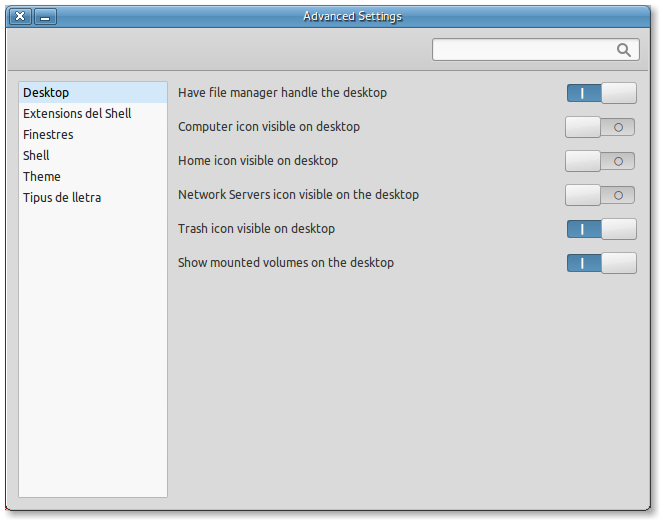Open the Extensions del Shell section
660x520 pixels.
(x=77, y=114)
